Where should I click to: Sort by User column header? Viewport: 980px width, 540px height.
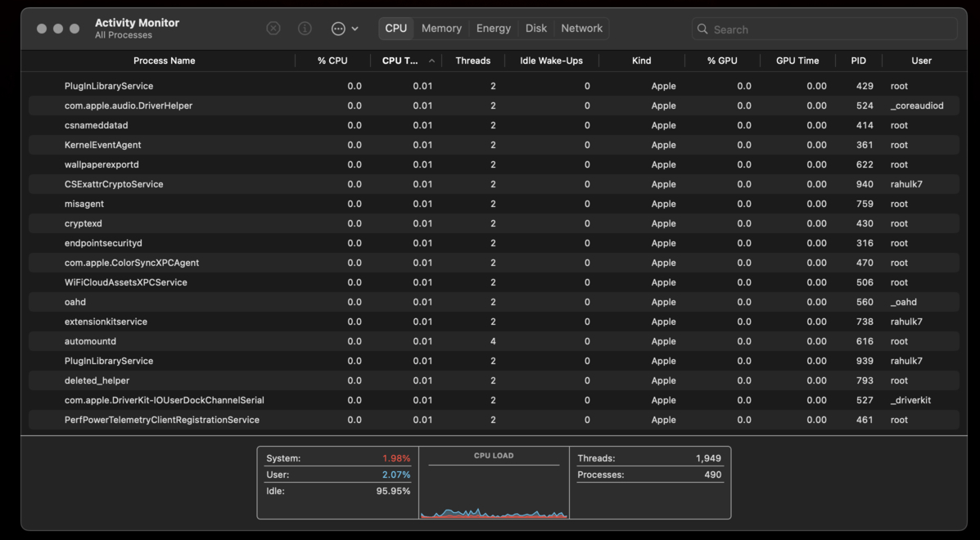(x=921, y=61)
